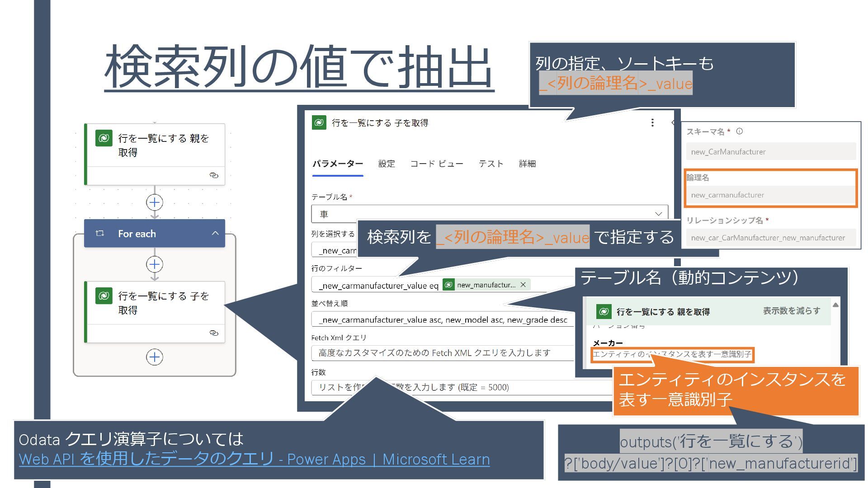This screenshot has width=868, height=488.
Task: Click the connection link icon on the 子を取得 card
Action: click(214, 333)
